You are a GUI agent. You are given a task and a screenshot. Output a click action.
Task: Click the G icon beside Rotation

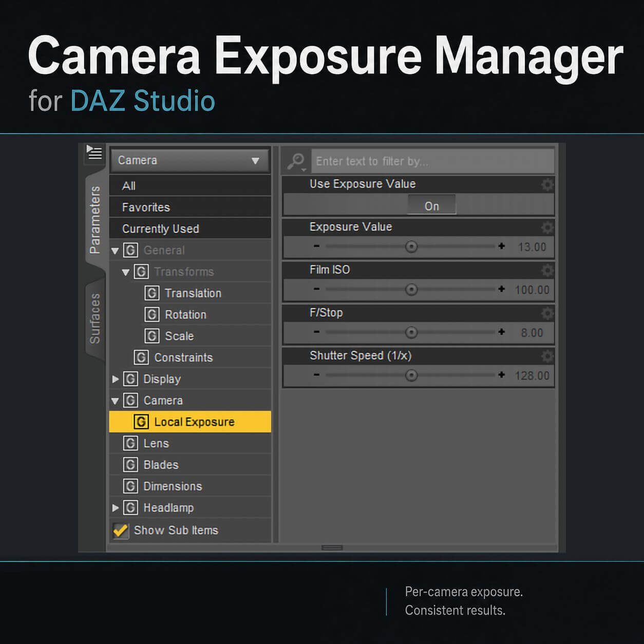(x=152, y=314)
